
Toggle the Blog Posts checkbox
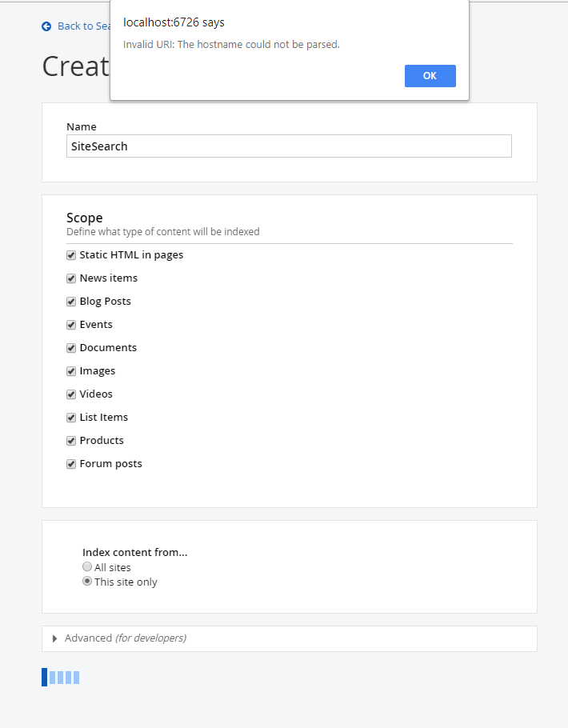click(x=71, y=301)
